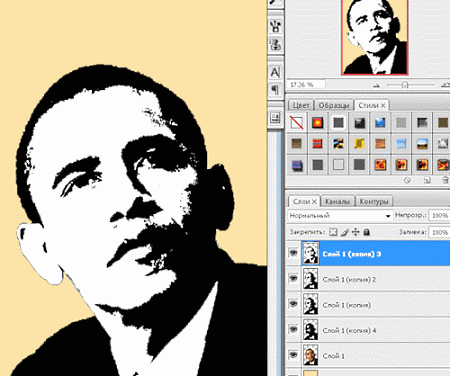Click thumbnail of layer Слой 1 (копия) 3

coord(311,253)
